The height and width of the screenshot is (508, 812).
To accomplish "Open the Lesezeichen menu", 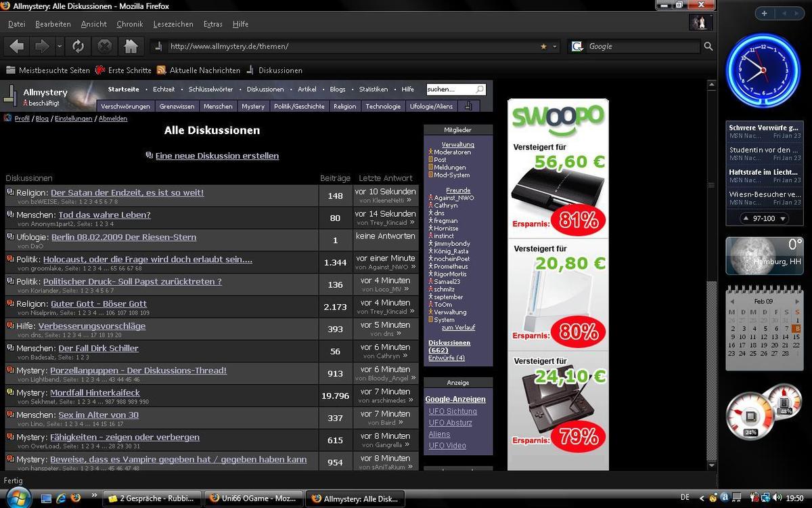I will pos(173,24).
